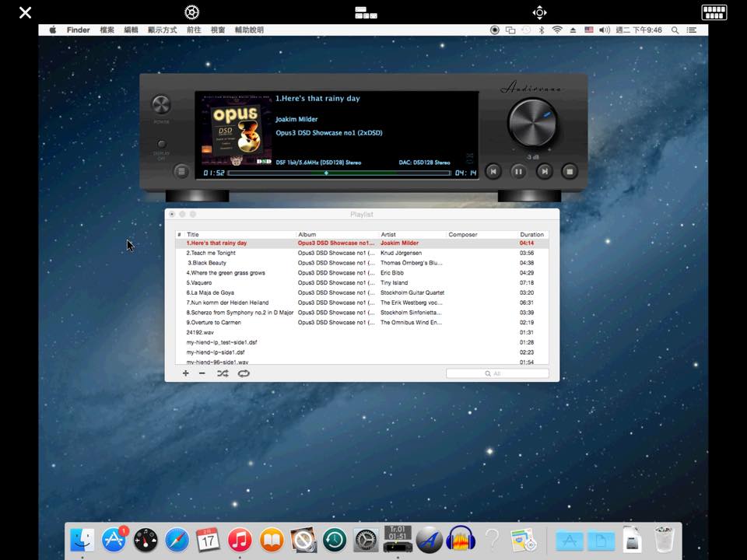Toggle shuffle in the Playlist window
747x560 pixels.
pos(223,373)
